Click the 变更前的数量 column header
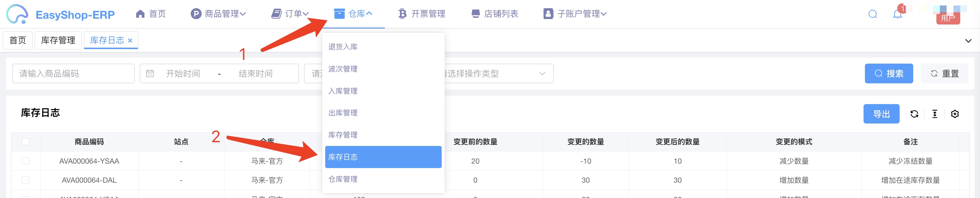The width and height of the screenshot is (980, 198). 476,142
